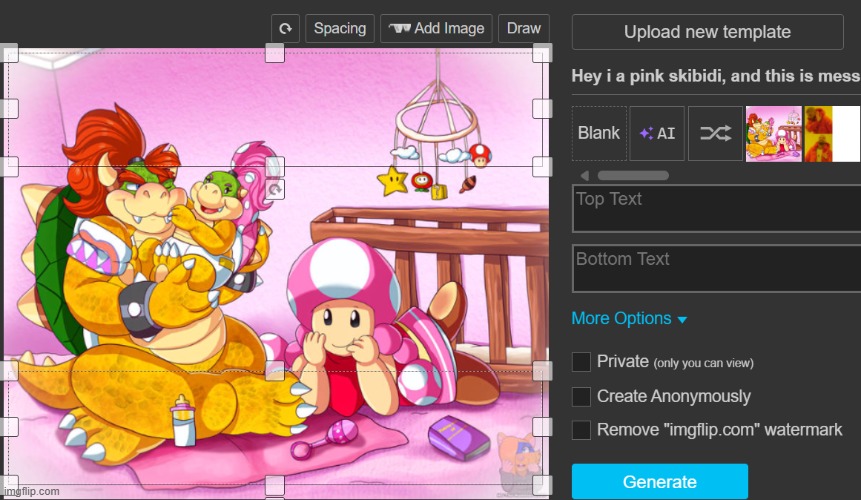Choose the Blank template
This screenshot has height=500, width=861.
click(599, 133)
